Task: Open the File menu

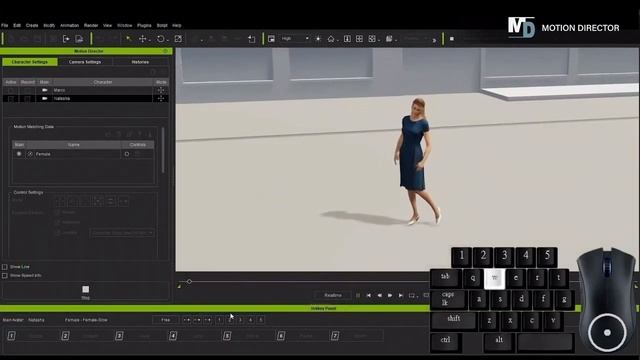Action: 4,25
